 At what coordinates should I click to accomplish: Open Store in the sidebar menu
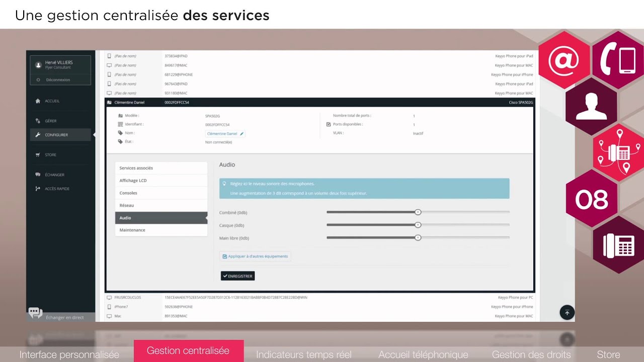point(51,155)
